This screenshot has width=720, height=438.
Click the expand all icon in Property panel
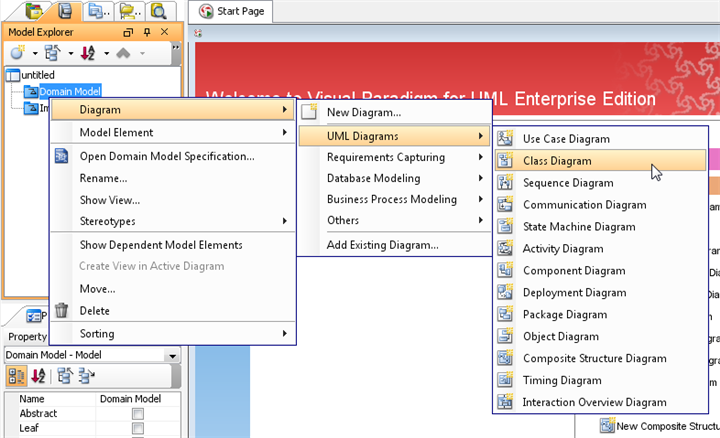click(x=65, y=376)
